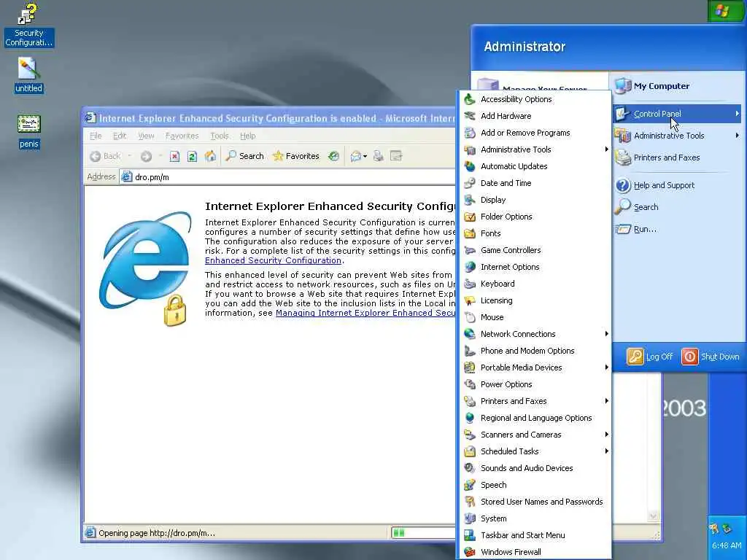Click Log Off in Start menu

click(650, 357)
